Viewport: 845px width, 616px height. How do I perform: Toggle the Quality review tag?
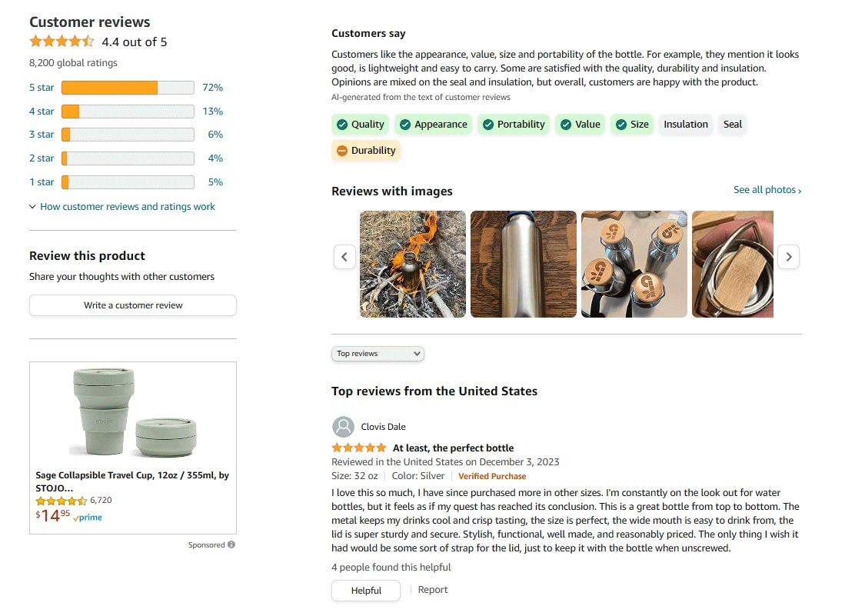[x=360, y=125]
